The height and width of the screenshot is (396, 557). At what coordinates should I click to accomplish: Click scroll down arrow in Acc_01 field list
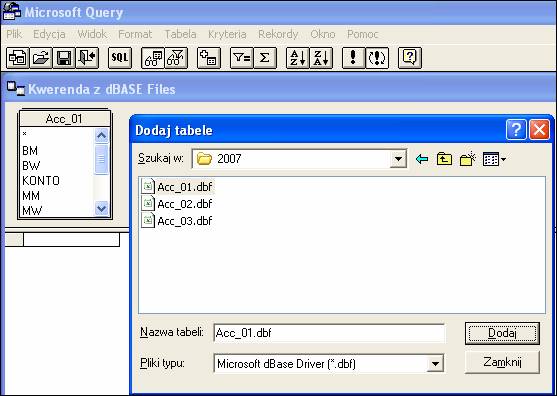(102, 208)
